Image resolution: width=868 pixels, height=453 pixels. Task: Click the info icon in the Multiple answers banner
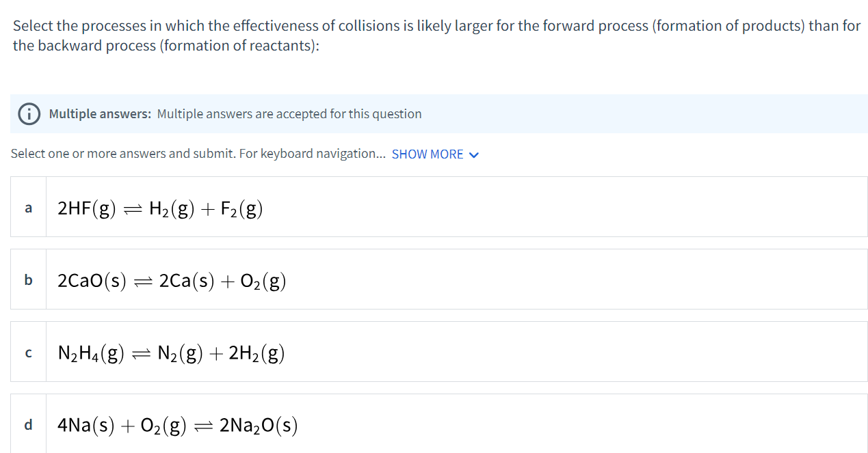coord(28,113)
